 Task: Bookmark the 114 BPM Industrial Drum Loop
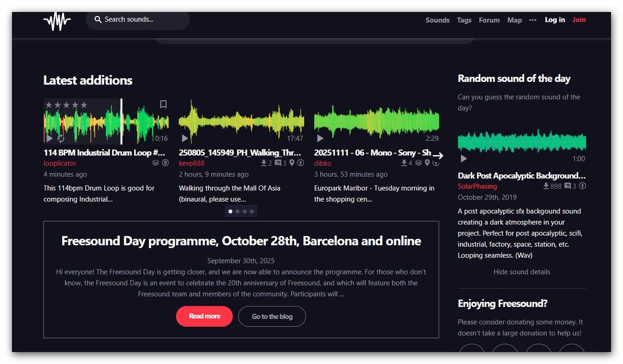click(x=163, y=104)
